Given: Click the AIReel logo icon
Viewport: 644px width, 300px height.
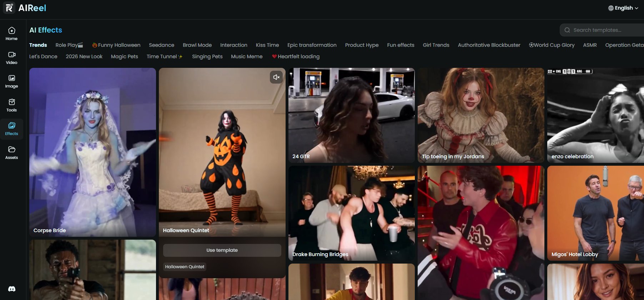Looking at the screenshot, I should (x=9, y=8).
